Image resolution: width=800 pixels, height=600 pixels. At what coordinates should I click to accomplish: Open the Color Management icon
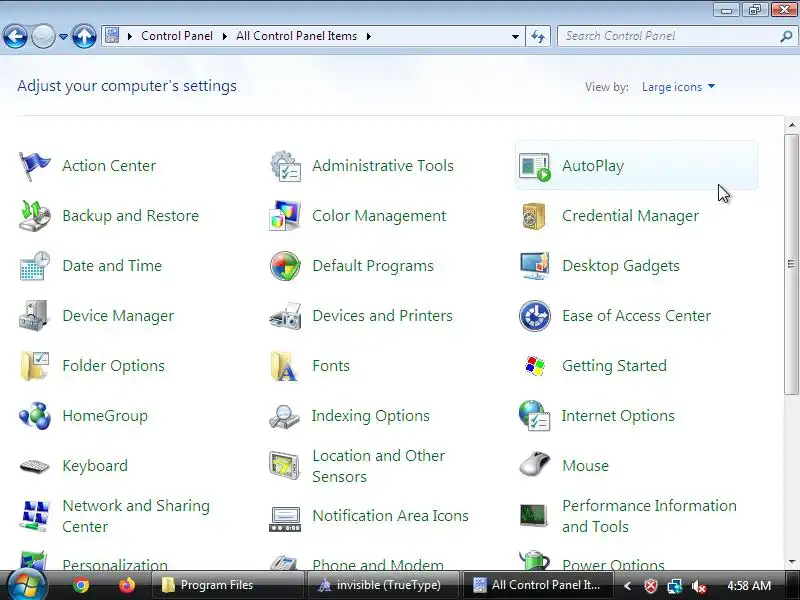point(285,216)
